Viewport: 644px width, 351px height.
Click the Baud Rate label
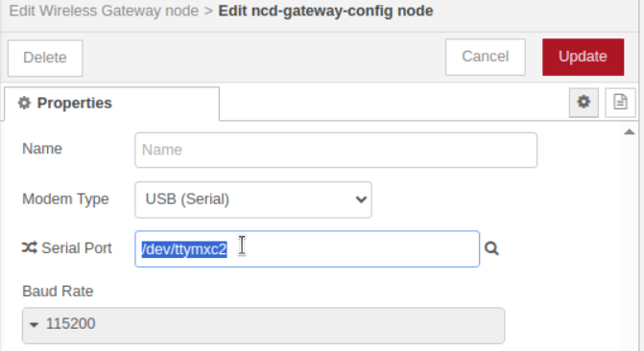58,292
